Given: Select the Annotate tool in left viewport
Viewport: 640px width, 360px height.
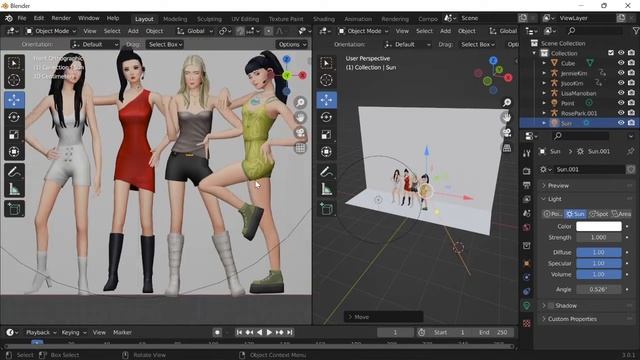Looking at the screenshot, I should pos(14,172).
